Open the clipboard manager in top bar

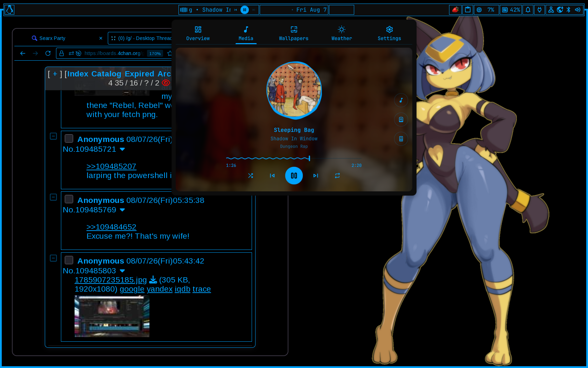pos(468,10)
